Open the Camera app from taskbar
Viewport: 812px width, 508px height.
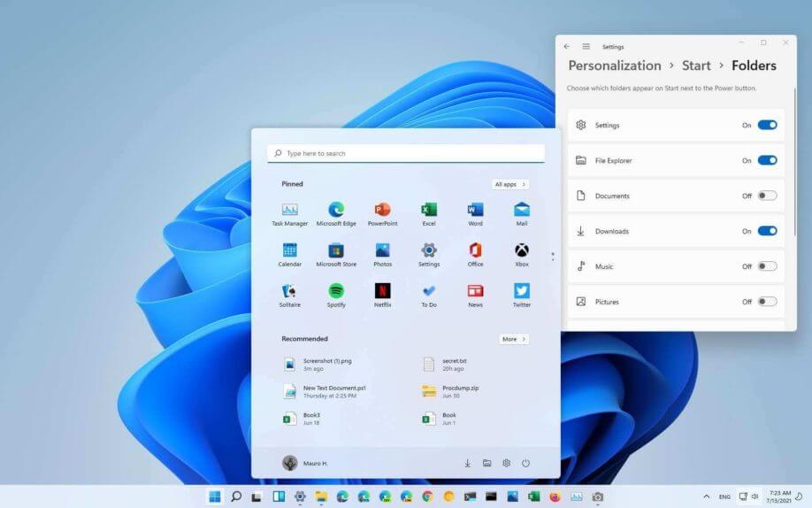598,496
